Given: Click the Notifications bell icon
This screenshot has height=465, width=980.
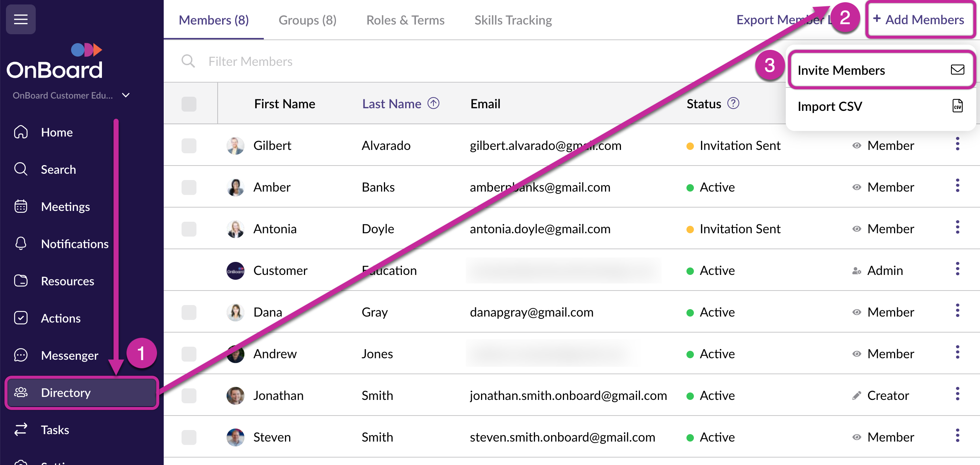Looking at the screenshot, I should 20,244.
